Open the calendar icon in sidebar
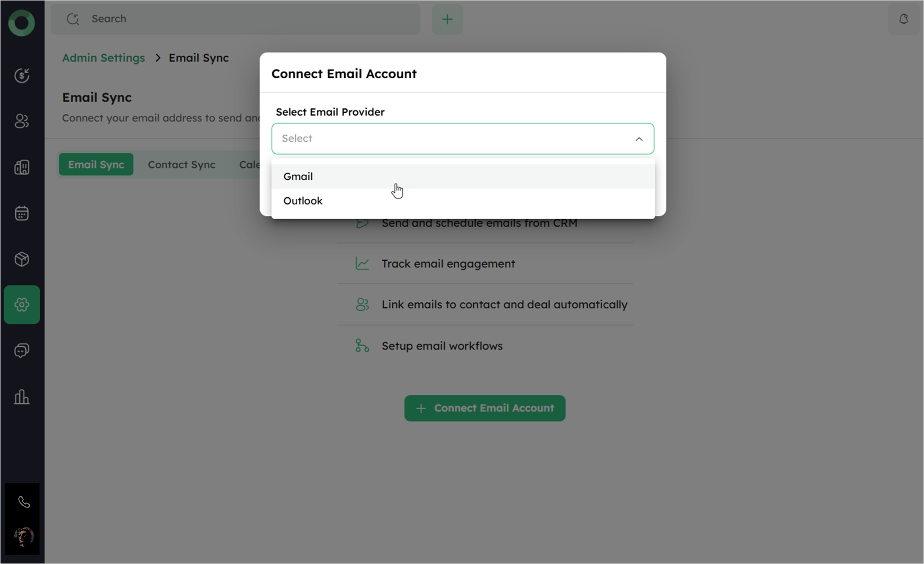Image resolution: width=924 pixels, height=564 pixels. click(22, 213)
